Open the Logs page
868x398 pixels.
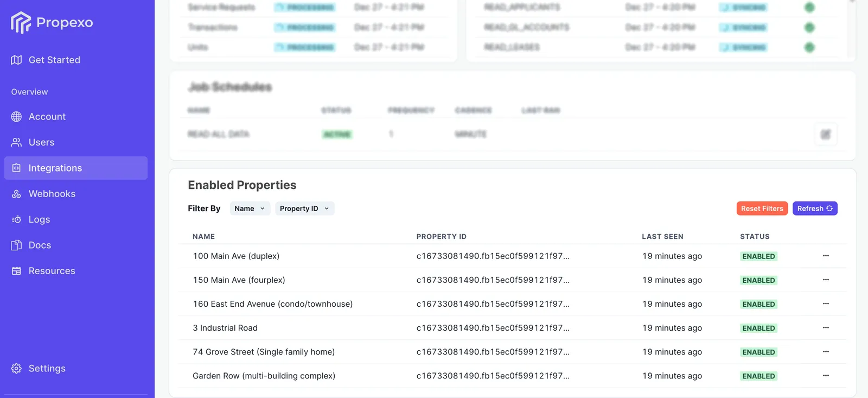[x=39, y=219]
